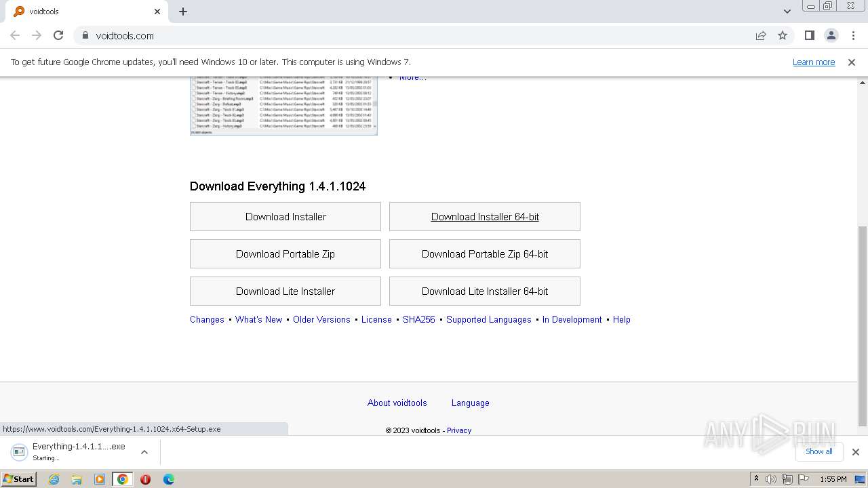Click the More... list link
This screenshot has height=488, width=868.
[413, 77]
